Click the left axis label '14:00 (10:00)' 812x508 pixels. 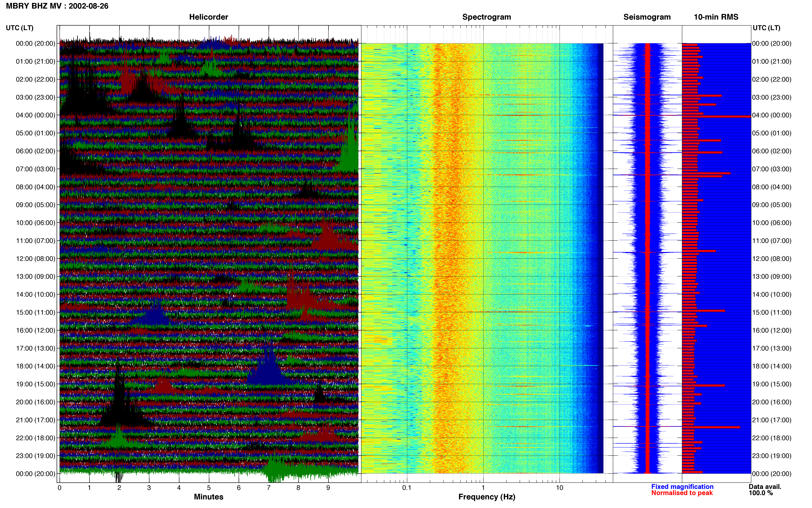click(x=36, y=294)
